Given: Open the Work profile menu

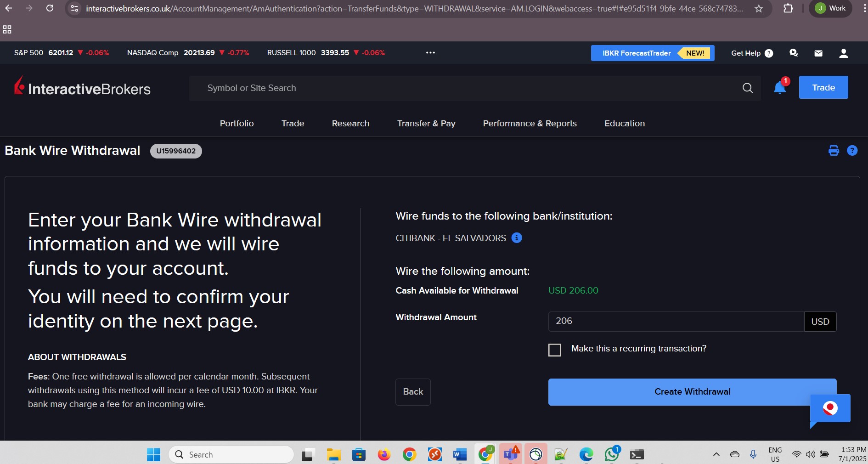Looking at the screenshot, I should [x=831, y=8].
